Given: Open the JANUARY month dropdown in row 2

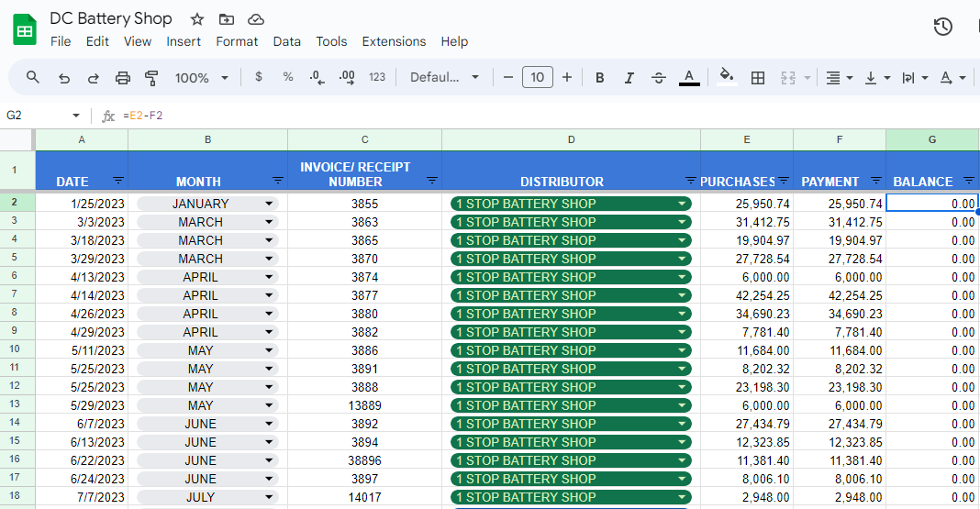Looking at the screenshot, I should [x=269, y=204].
